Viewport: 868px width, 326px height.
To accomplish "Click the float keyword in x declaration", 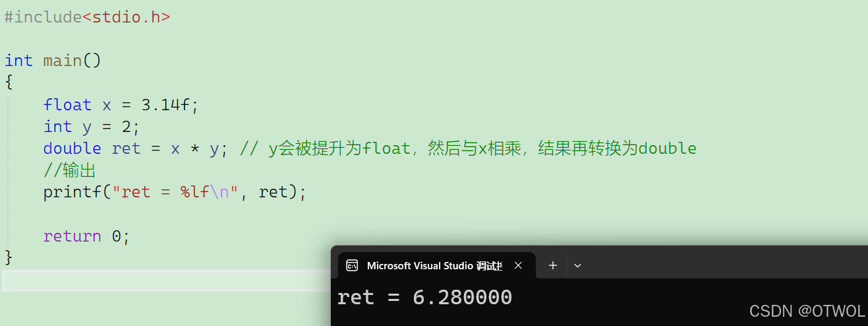I will pyautogui.click(x=67, y=105).
